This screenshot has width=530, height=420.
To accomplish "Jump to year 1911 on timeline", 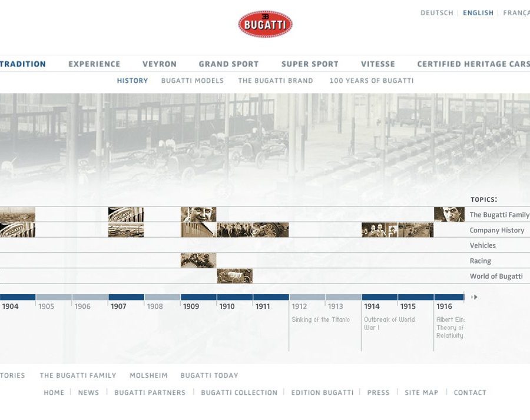I will [x=263, y=306].
